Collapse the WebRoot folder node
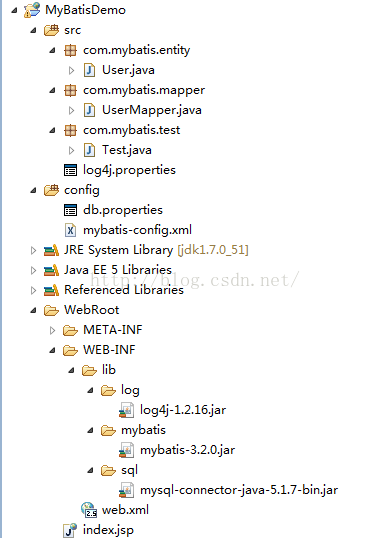Viewport: 370px width, 538px height. coord(33,311)
